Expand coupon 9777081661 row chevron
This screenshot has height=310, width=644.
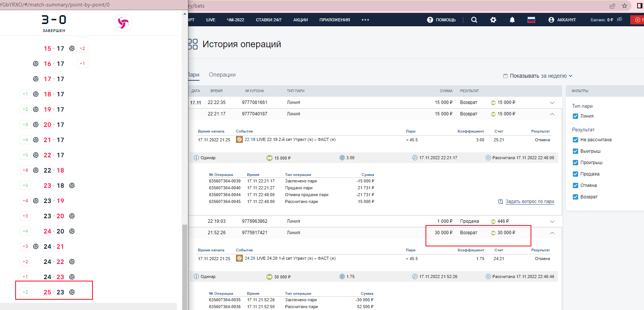point(552,103)
